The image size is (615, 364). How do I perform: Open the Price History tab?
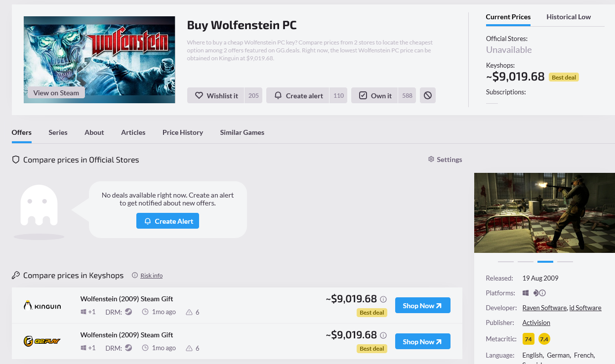[183, 132]
